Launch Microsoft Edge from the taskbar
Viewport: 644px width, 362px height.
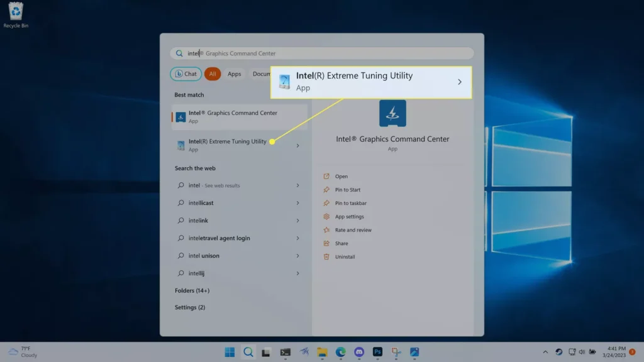340,352
